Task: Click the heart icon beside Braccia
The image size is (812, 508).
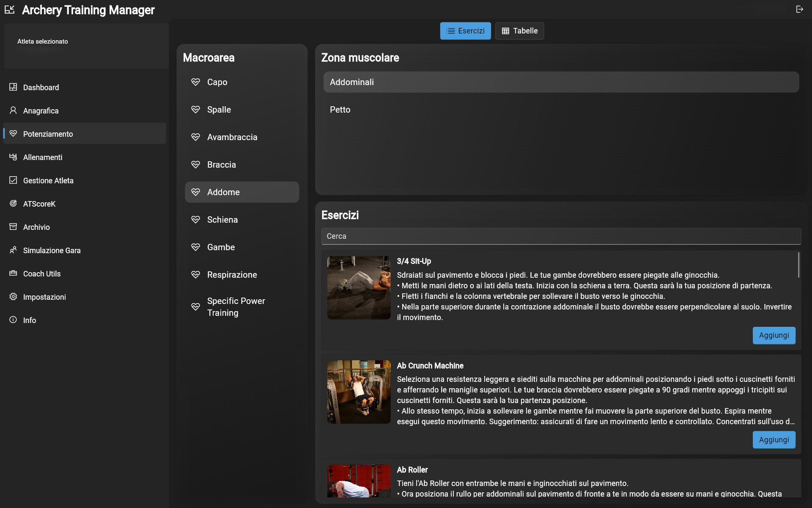Action: click(195, 164)
